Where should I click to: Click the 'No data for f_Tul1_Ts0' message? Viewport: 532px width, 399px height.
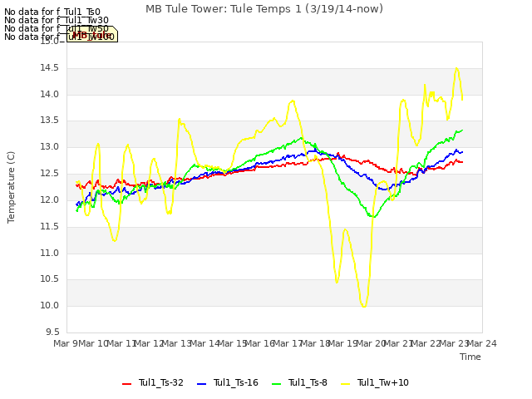tap(52, 12)
